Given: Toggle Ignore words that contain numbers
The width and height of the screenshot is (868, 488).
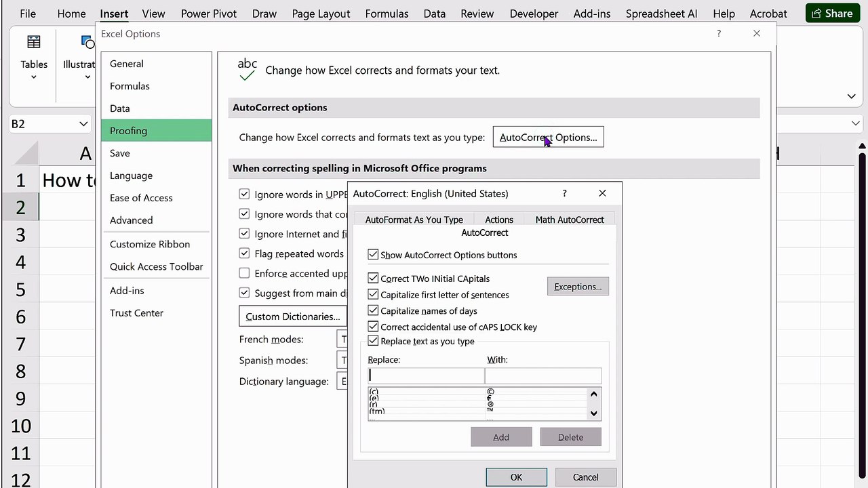Looking at the screenshot, I should click(244, 214).
